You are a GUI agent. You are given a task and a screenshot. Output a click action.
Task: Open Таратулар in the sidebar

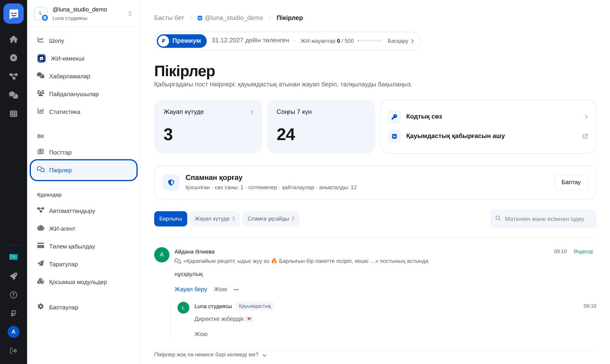pos(83,264)
